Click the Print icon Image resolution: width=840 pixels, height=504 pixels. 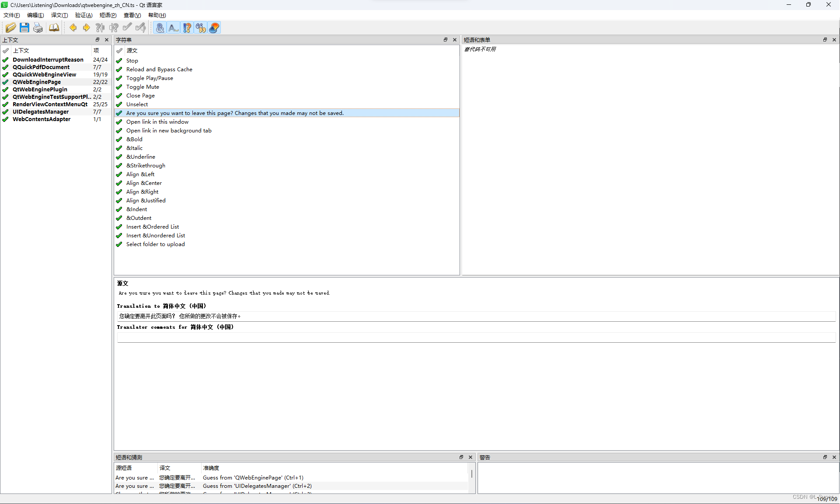[x=38, y=28]
